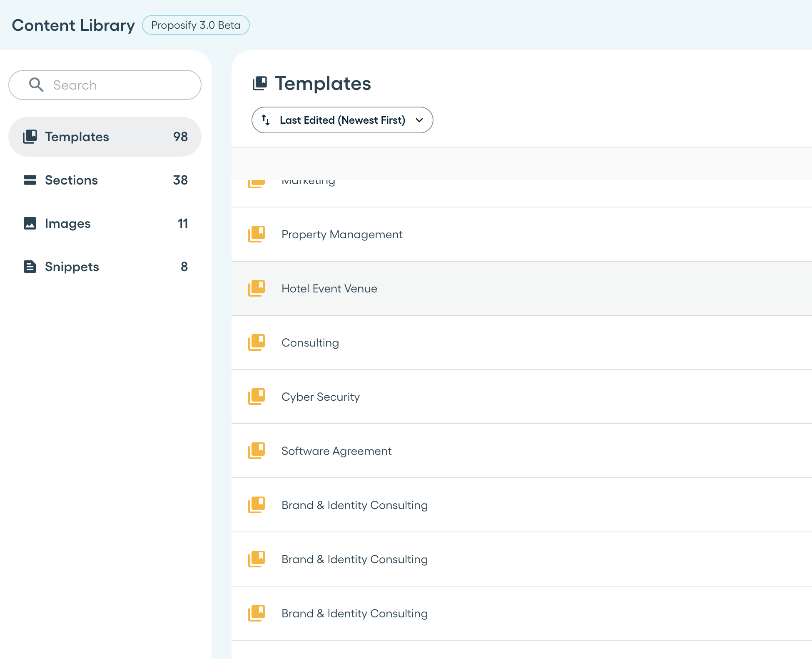
Task: Switch to the Sections tab
Action: tap(105, 180)
